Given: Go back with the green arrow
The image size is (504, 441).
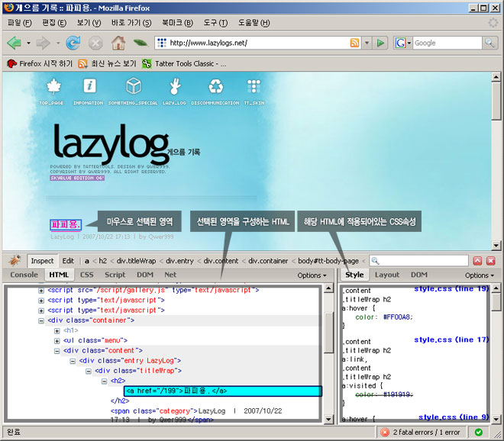Looking at the screenshot, I should 15,43.
